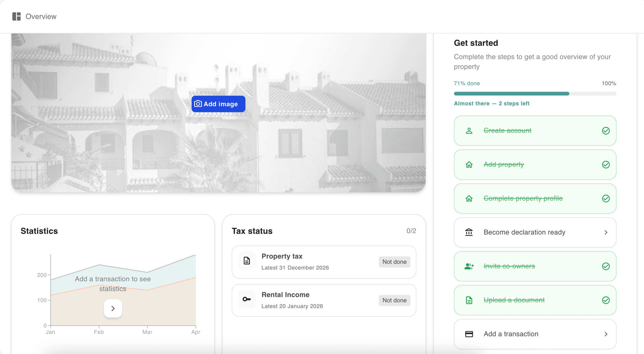This screenshot has width=644, height=354.
Task: Click the camera icon on Add image
Action: tap(198, 104)
